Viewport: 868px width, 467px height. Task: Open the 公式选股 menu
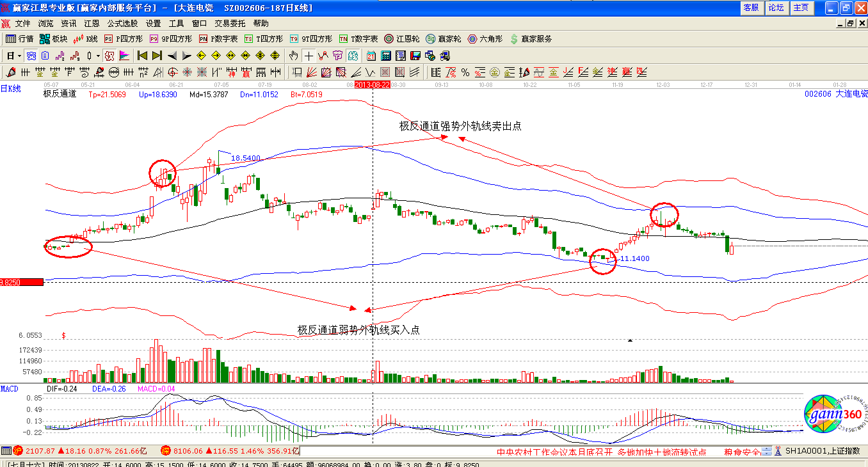click(122, 23)
